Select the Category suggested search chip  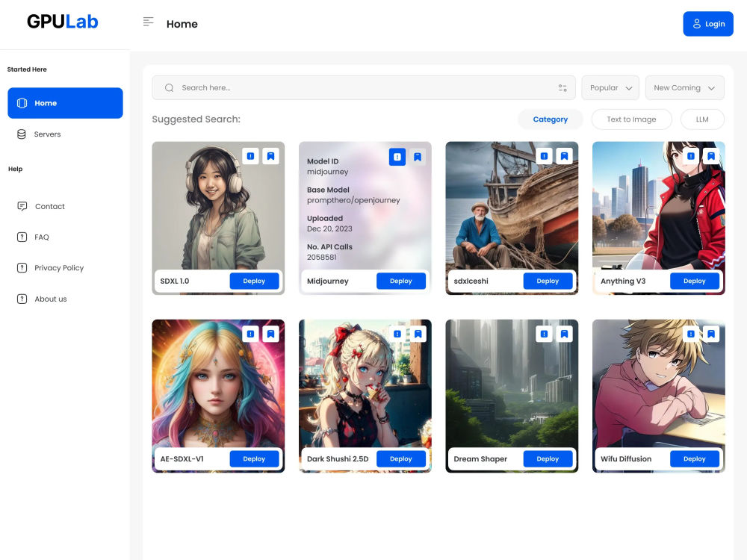coord(551,119)
